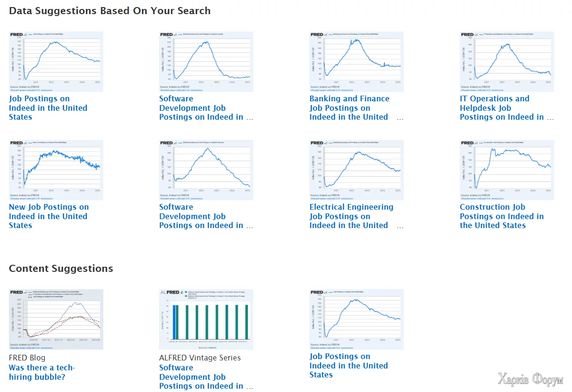Open the Software Development Germany chart thumbnail
572x392 pixels.
click(206, 170)
